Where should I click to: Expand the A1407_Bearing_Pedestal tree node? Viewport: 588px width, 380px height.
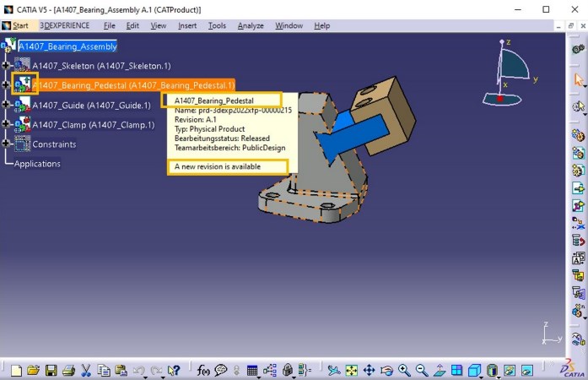pos(5,84)
